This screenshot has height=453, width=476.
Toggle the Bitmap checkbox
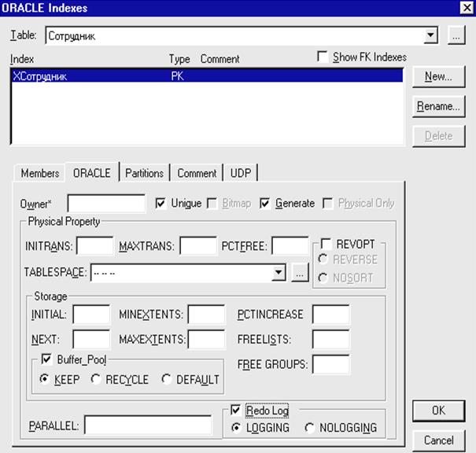point(212,203)
